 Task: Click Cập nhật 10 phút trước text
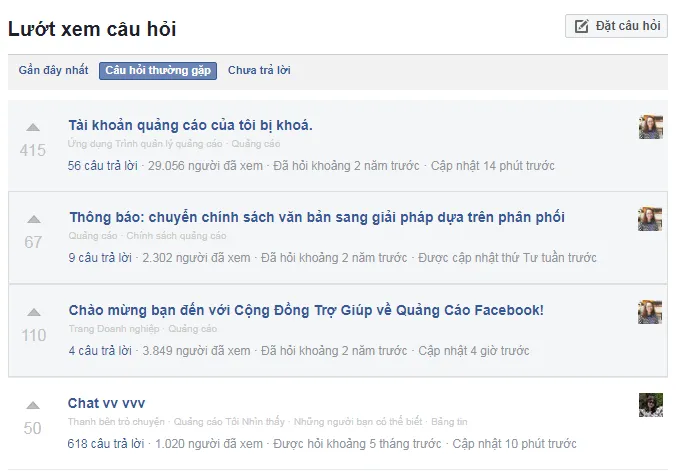point(514,444)
